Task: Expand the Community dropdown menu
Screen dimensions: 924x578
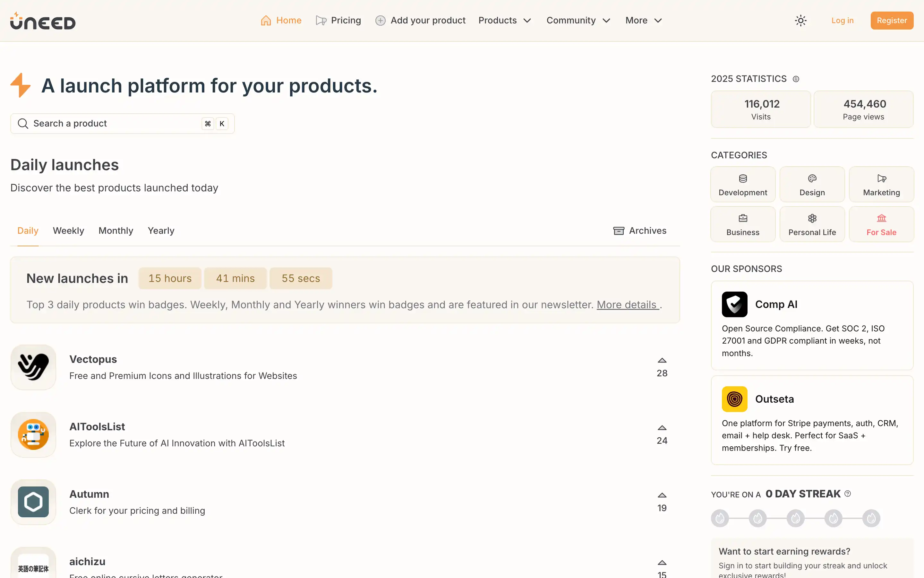Action: (x=578, y=21)
